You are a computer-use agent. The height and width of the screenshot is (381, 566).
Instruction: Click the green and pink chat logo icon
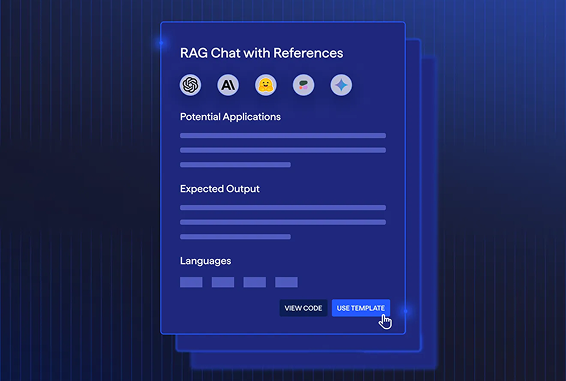[303, 85]
